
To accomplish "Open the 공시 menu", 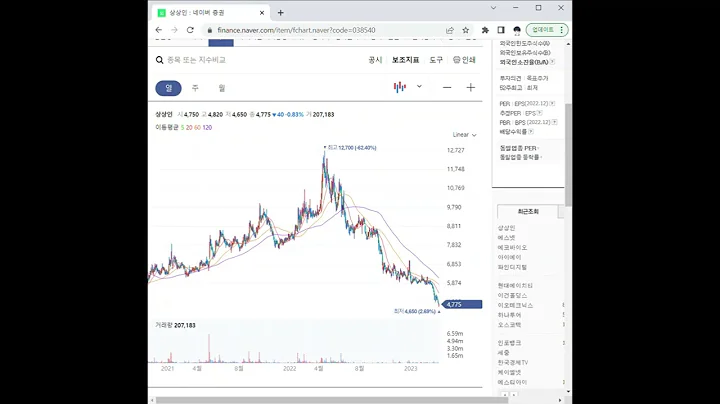I will pyautogui.click(x=375, y=60).
